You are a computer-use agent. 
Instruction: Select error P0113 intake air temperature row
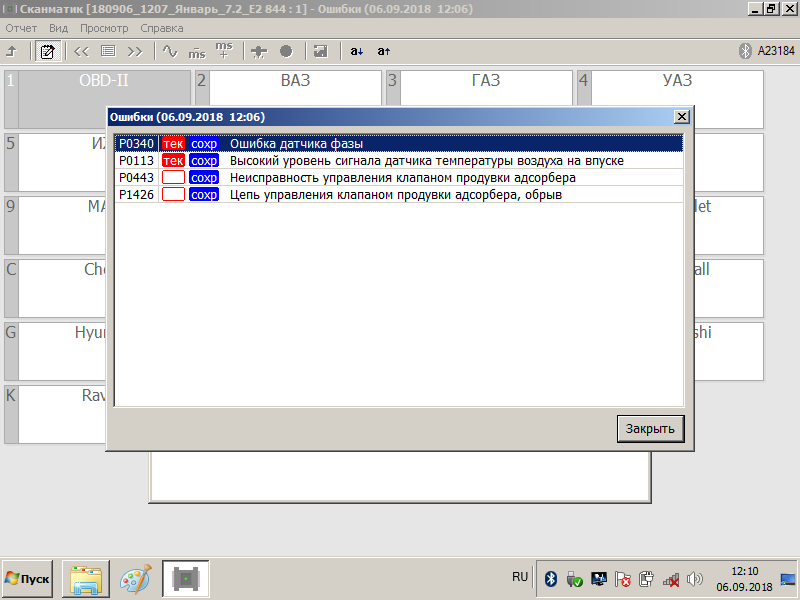pos(398,161)
